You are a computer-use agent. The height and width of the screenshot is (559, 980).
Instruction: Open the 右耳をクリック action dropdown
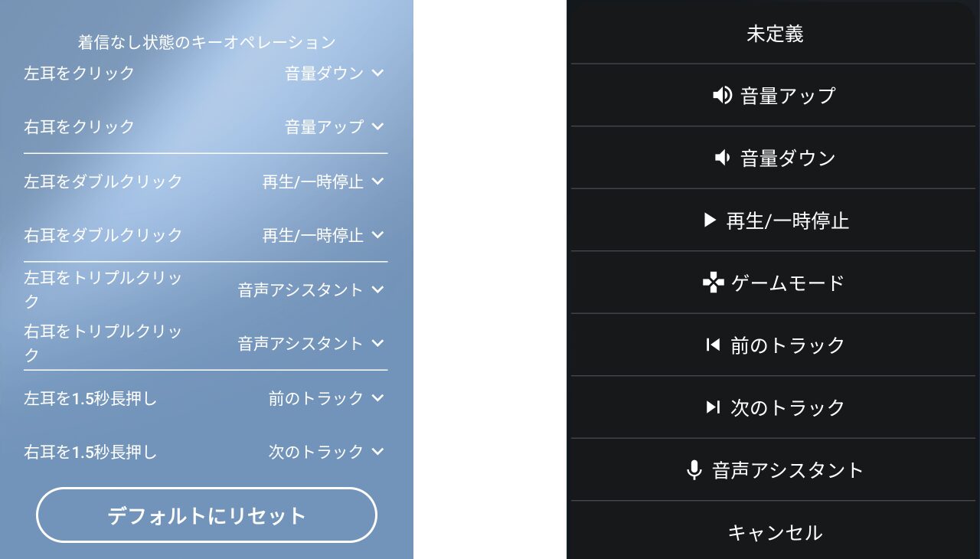click(335, 127)
